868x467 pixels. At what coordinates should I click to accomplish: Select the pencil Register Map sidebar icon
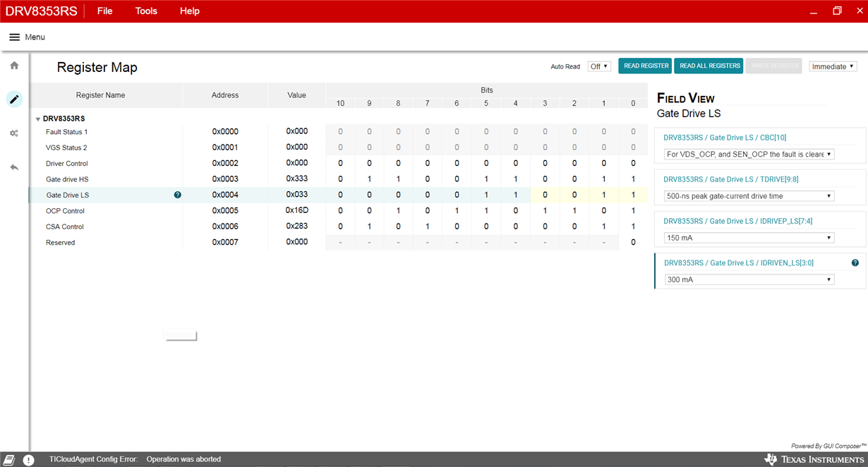[14, 99]
